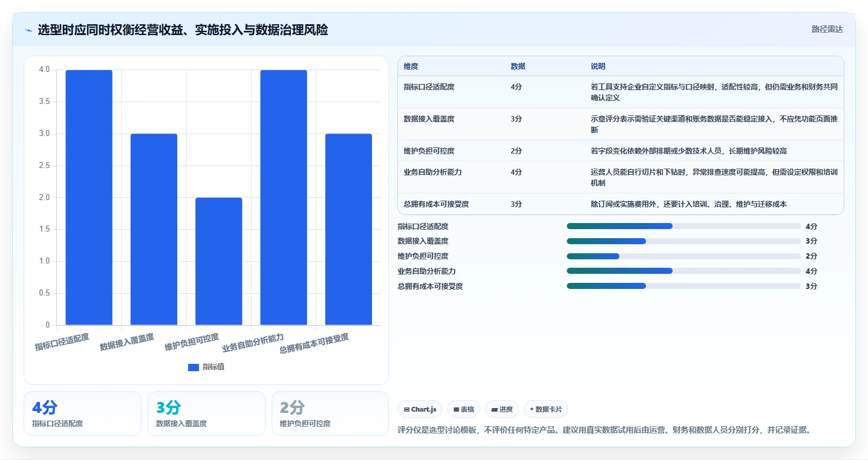This screenshot has height=460, width=868.
Task: Click the 数据接入覆盖度 x-axis label
Action: coord(127,342)
